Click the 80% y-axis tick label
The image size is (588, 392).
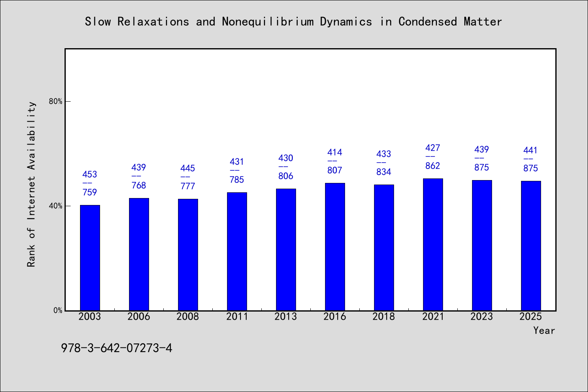click(x=56, y=102)
